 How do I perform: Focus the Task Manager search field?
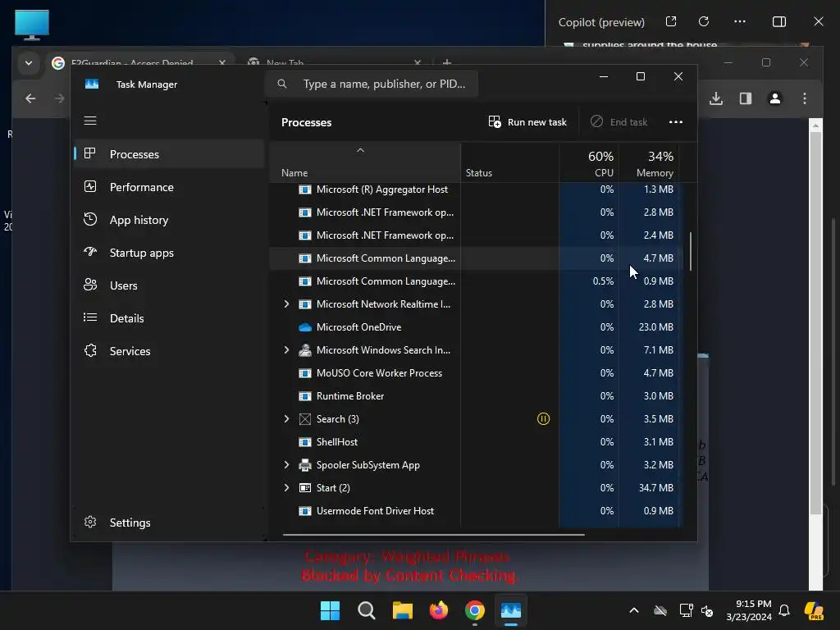tap(372, 84)
